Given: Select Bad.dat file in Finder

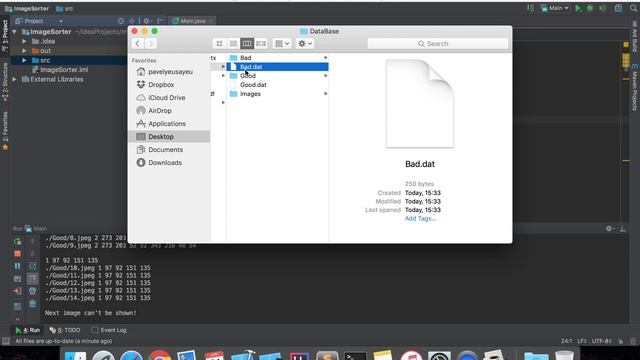Looking at the screenshot, I should point(277,67).
